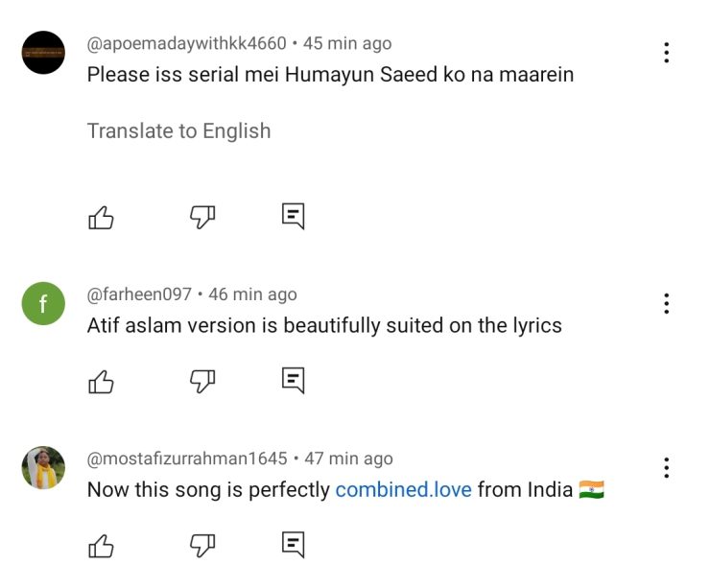Open options menu for mostafizurrahman1645's comment
The image size is (710, 588).
pyautogui.click(x=666, y=468)
